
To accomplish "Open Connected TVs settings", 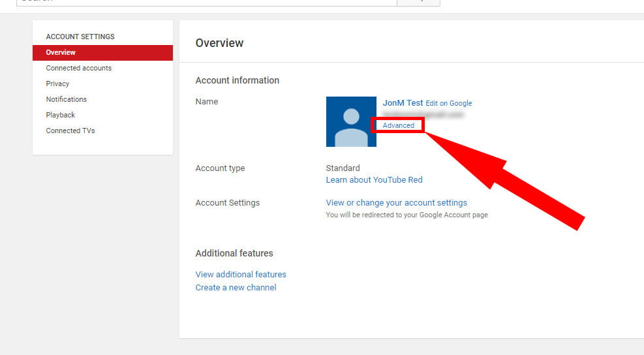I will pyautogui.click(x=70, y=131).
